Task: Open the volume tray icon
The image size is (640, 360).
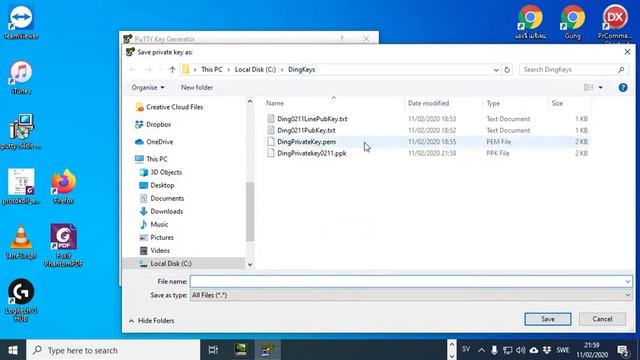Action: 520,350
